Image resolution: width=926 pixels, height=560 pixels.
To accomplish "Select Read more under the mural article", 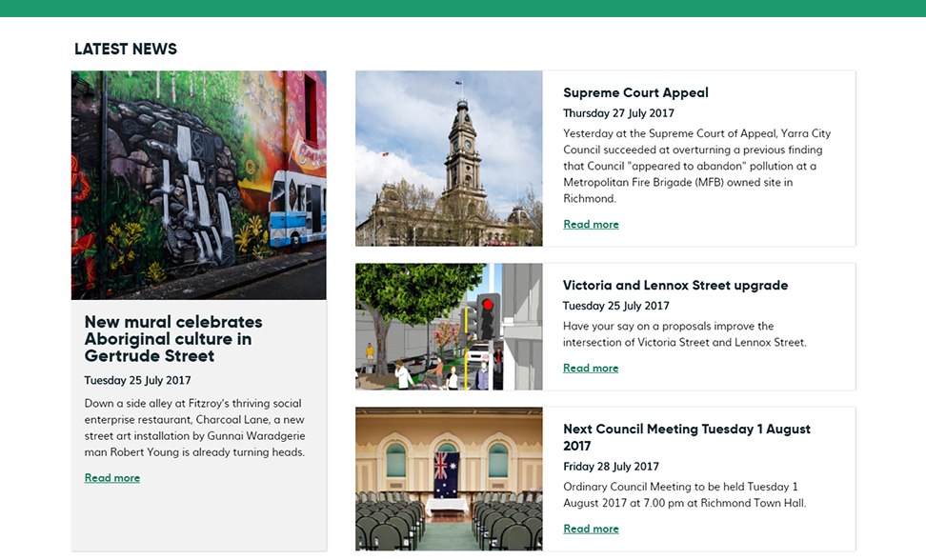I will (112, 478).
